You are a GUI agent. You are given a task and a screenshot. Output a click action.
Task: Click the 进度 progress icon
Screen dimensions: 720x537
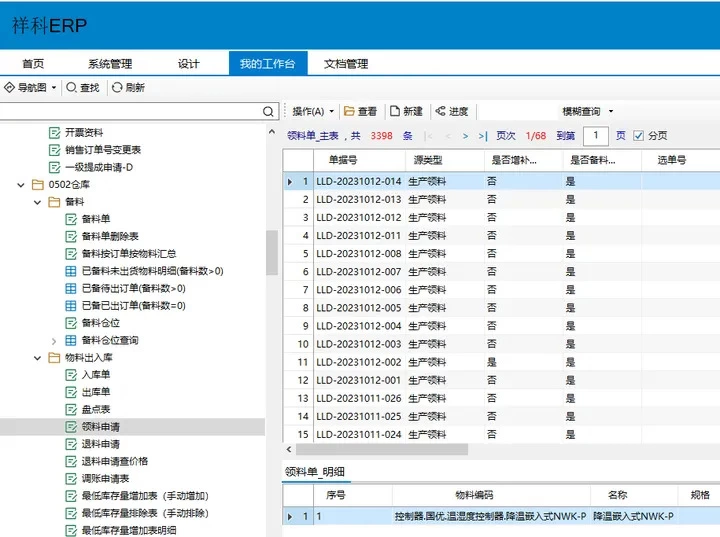[440, 111]
